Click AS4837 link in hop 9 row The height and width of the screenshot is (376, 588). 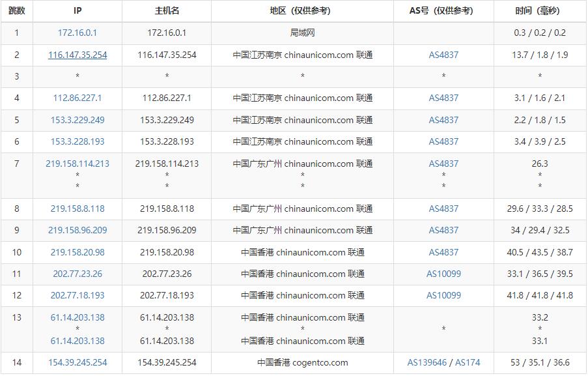(443, 230)
